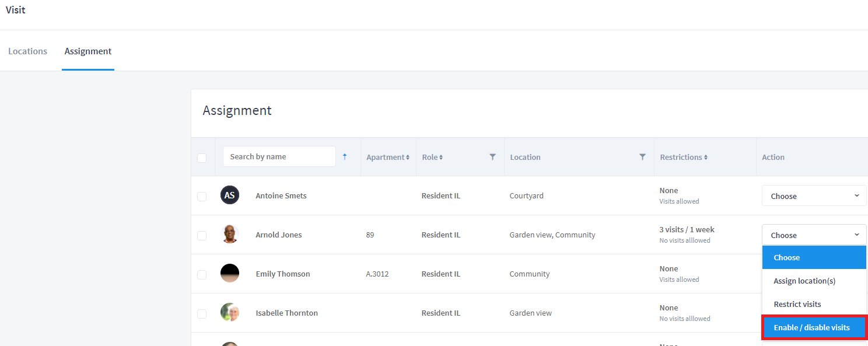Image resolution: width=868 pixels, height=346 pixels.
Task: Select Restrict visits option
Action: [x=814, y=304]
